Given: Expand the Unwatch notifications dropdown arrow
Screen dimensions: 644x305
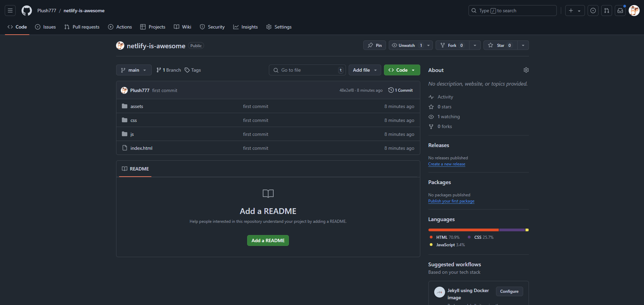Looking at the screenshot, I should (x=428, y=45).
